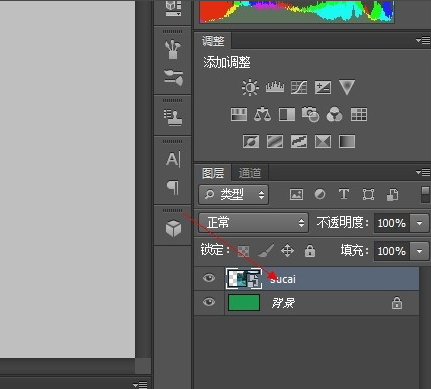Open the 正常 blend mode dropdown

(253, 223)
